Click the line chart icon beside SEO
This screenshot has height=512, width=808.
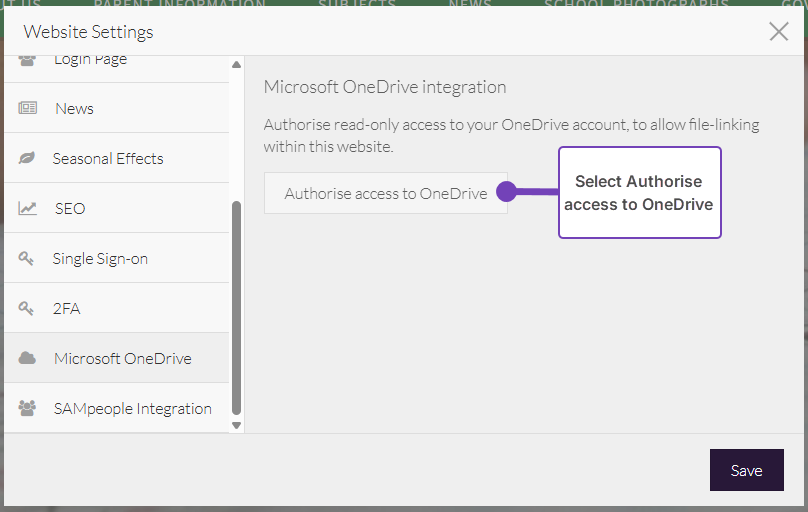coord(27,208)
